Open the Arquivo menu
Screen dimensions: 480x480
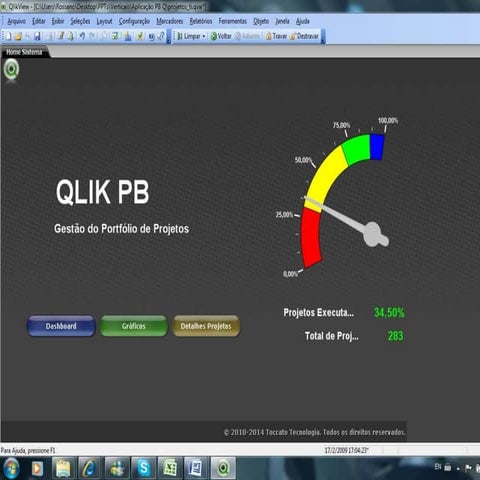pos(16,21)
